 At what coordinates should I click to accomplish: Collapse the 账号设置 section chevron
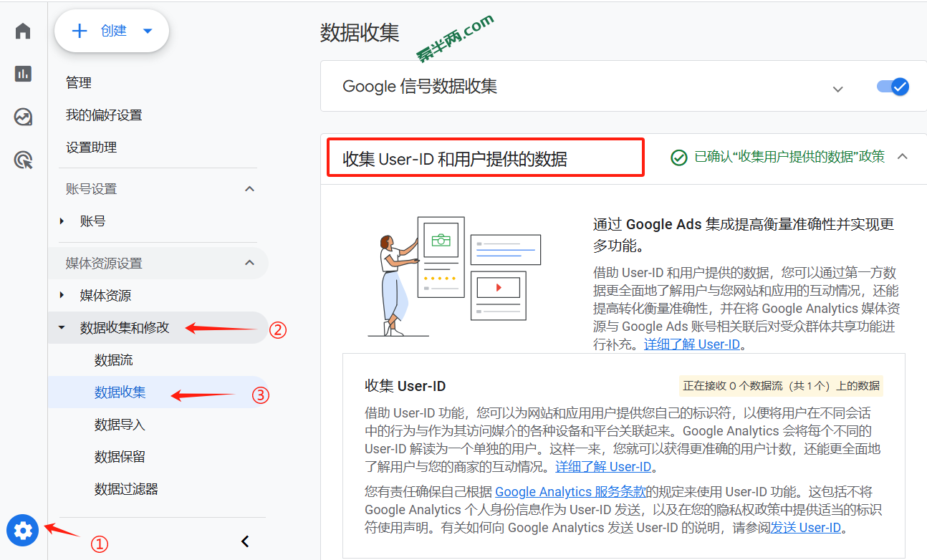[x=249, y=189]
